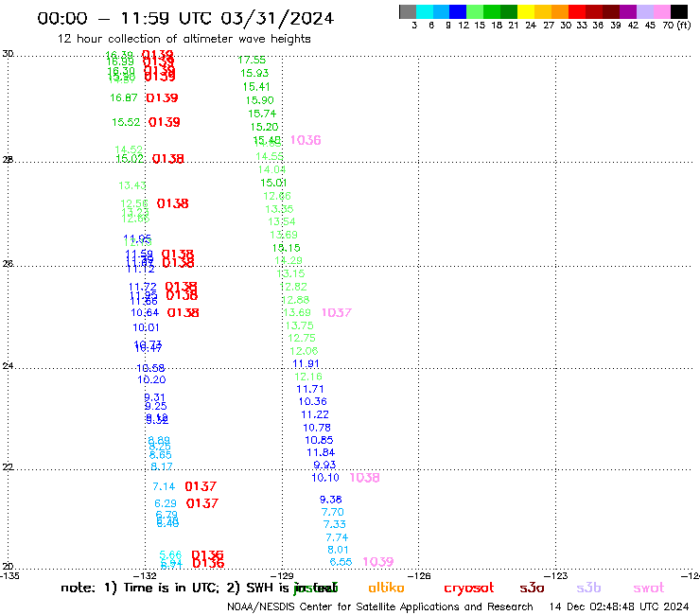Click the wave height value 15.52
This screenshot has width=700, height=615.
[x=126, y=122]
